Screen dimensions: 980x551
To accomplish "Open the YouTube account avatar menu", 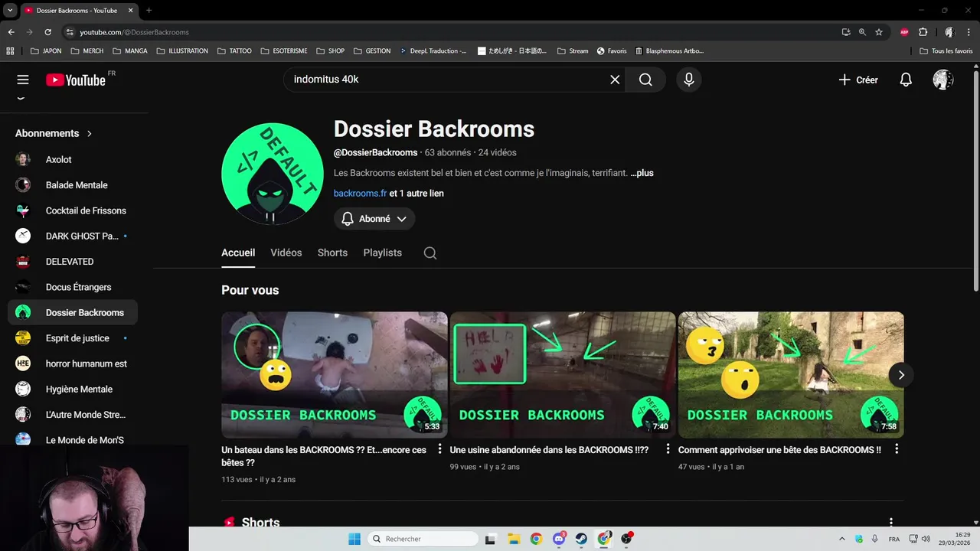I will coord(943,80).
